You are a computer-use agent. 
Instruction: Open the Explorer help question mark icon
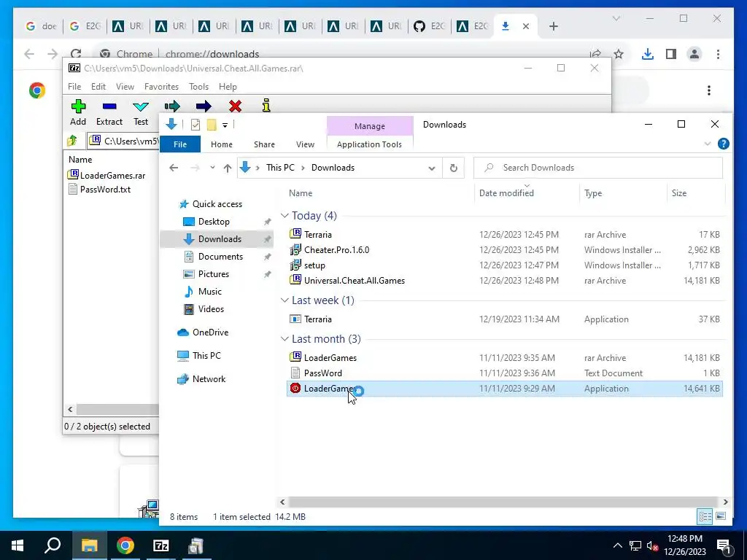point(723,144)
